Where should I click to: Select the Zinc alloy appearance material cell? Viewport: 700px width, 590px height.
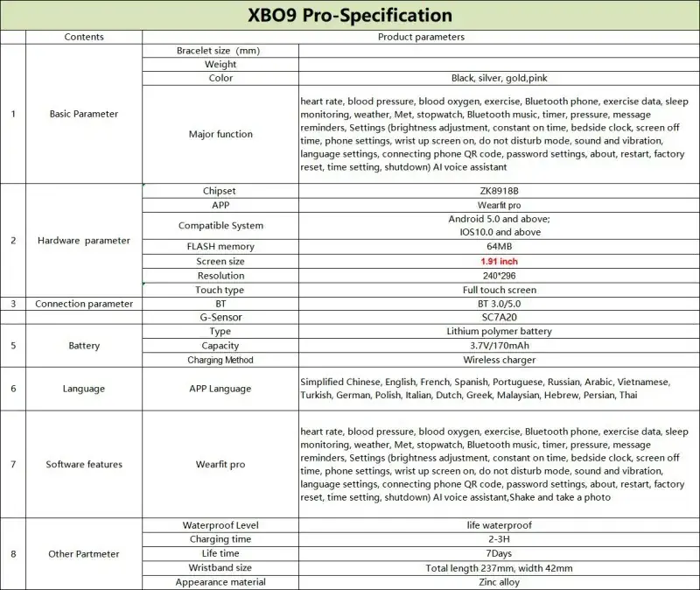pos(499,582)
